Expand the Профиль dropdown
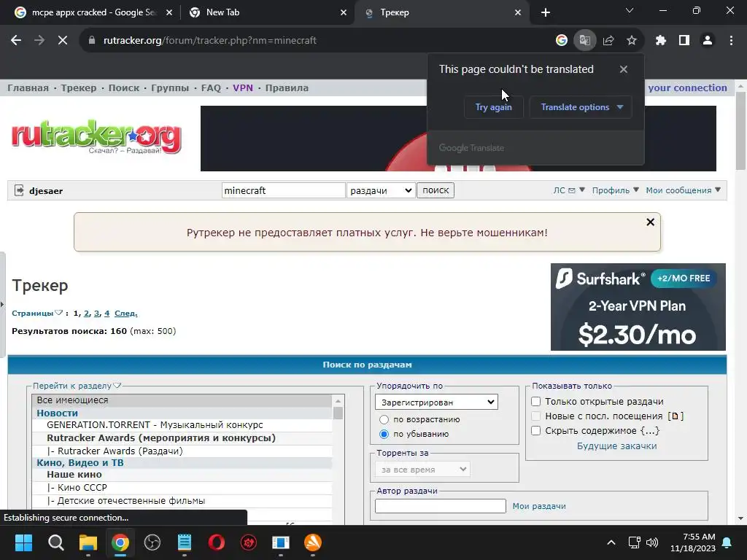 [616, 190]
